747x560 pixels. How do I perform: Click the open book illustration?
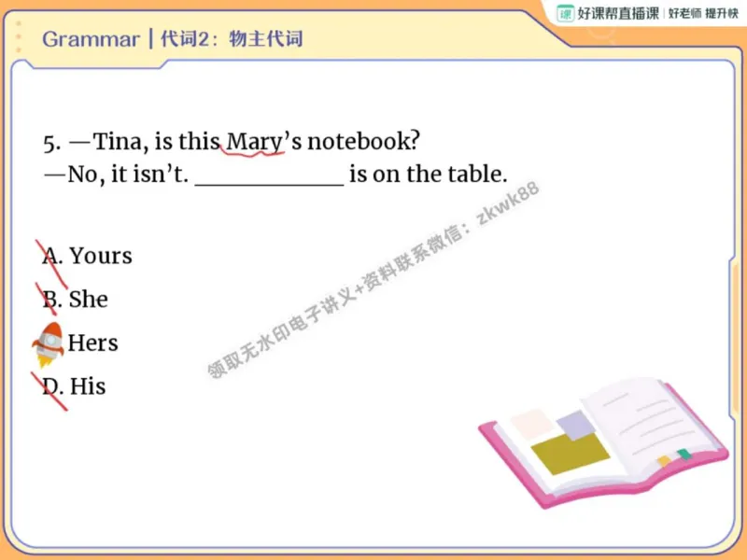tap(603, 441)
